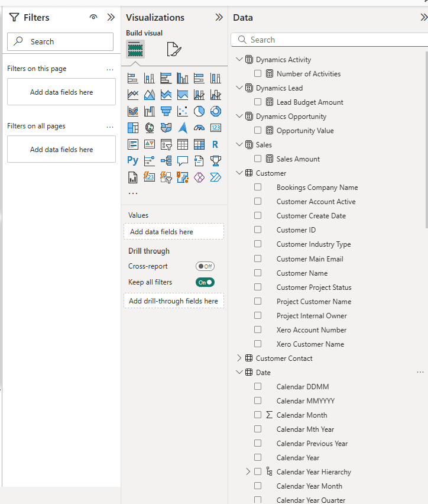Expand the Customer Contact table
This screenshot has width=428, height=504.
point(239,358)
